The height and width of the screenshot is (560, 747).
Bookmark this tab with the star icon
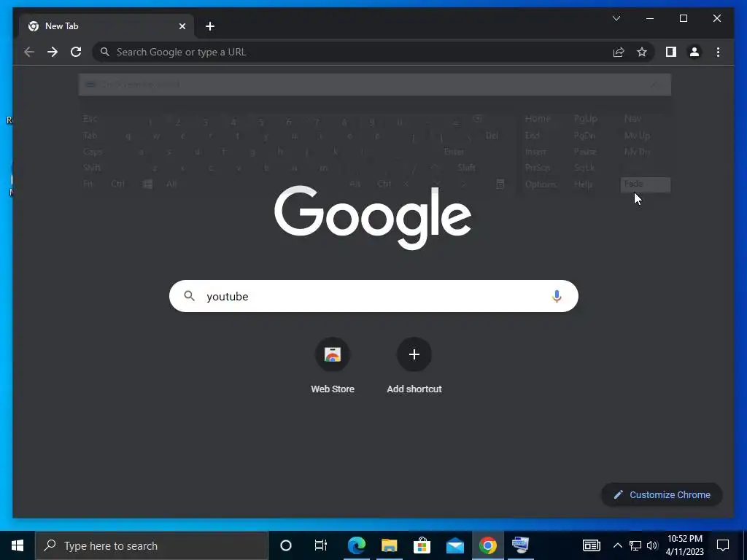click(642, 52)
